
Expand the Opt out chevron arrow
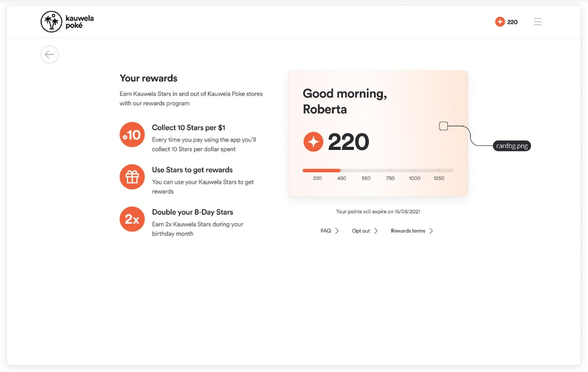coord(375,231)
